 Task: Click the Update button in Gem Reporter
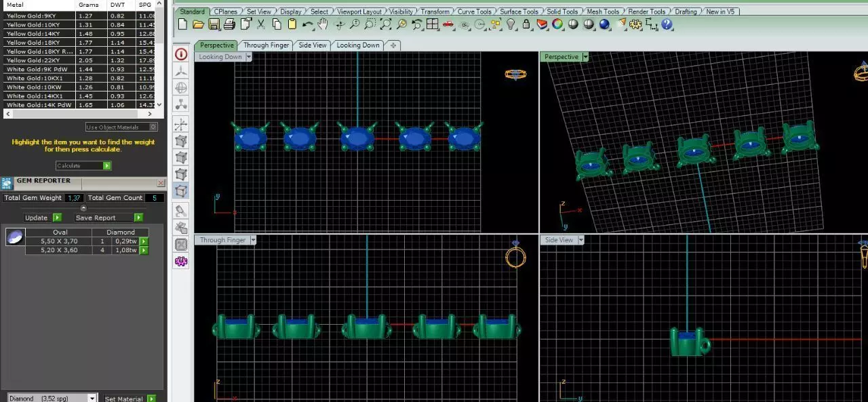43,218
